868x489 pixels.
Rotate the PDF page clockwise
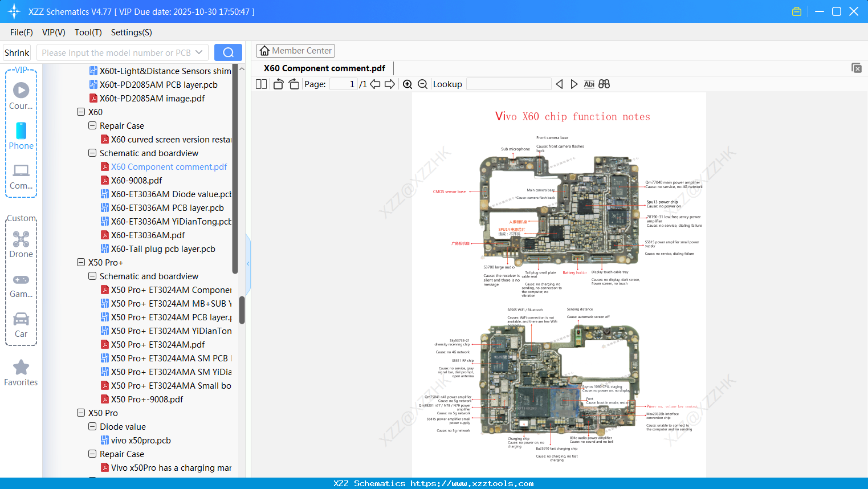[x=293, y=84]
